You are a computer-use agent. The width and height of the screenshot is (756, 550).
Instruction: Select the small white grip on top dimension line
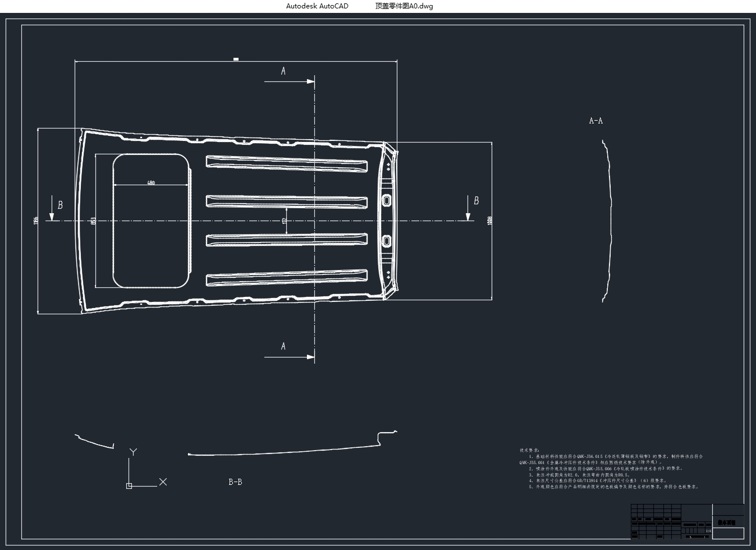pyautogui.click(x=236, y=59)
